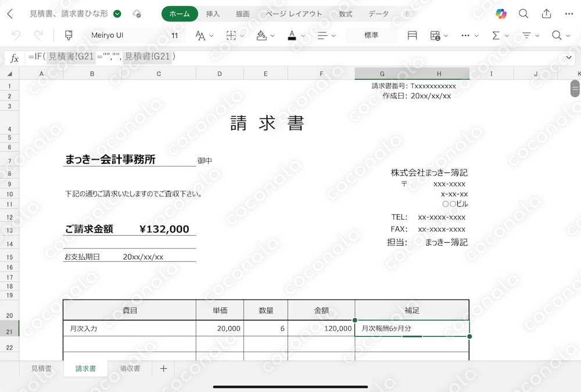Expand the borders dropdown arrow
This screenshot has width=581, height=392.
pos(242,36)
